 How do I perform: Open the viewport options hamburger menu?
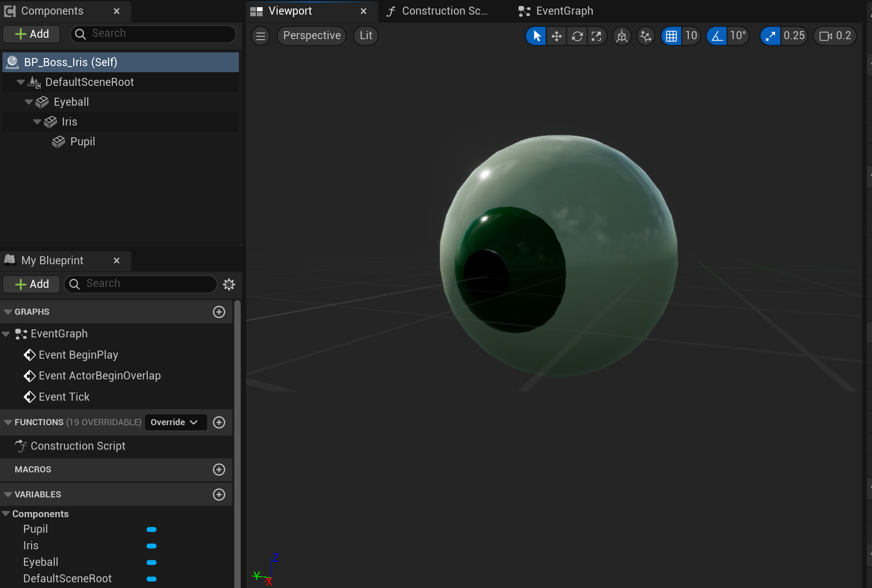pyautogui.click(x=261, y=36)
